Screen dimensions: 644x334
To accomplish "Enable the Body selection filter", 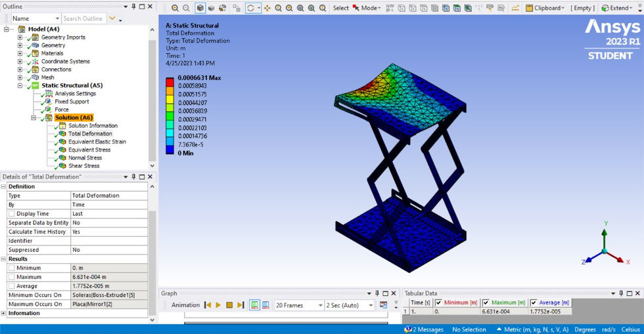I will (x=434, y=8).
